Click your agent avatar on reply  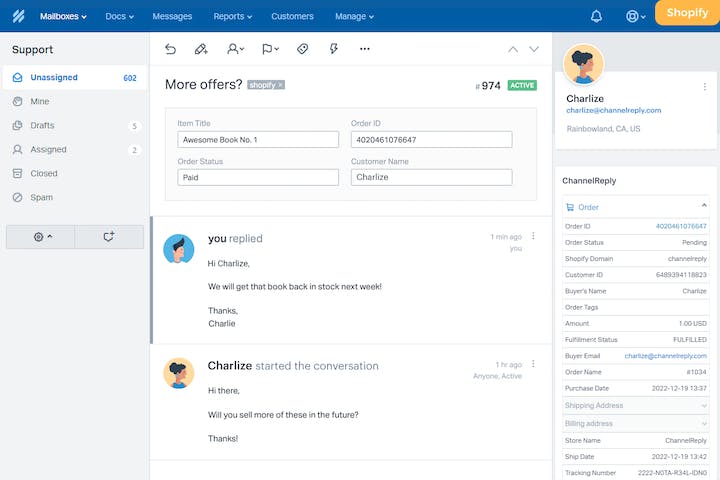click(x=179, y=248)
